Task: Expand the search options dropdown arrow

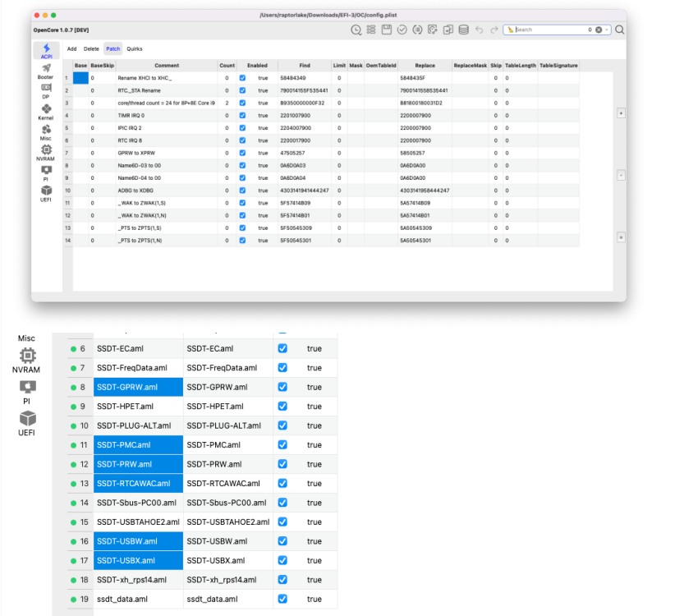Action: (606, 30)
